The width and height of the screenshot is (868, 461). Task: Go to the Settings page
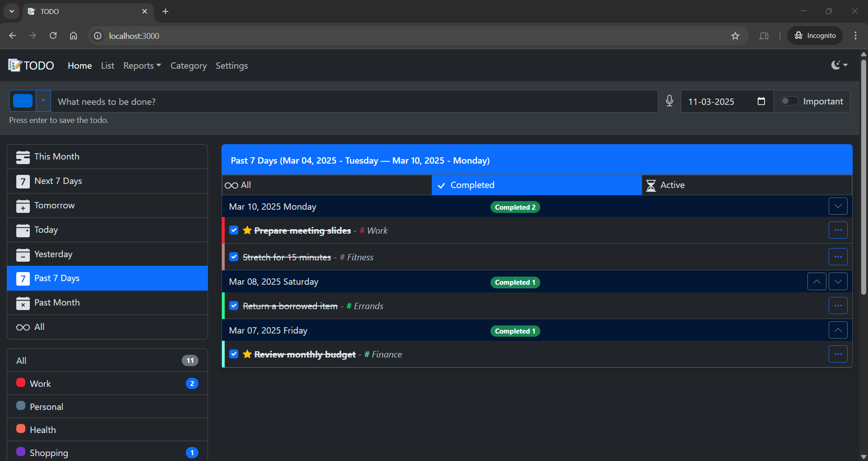[231, 66]
